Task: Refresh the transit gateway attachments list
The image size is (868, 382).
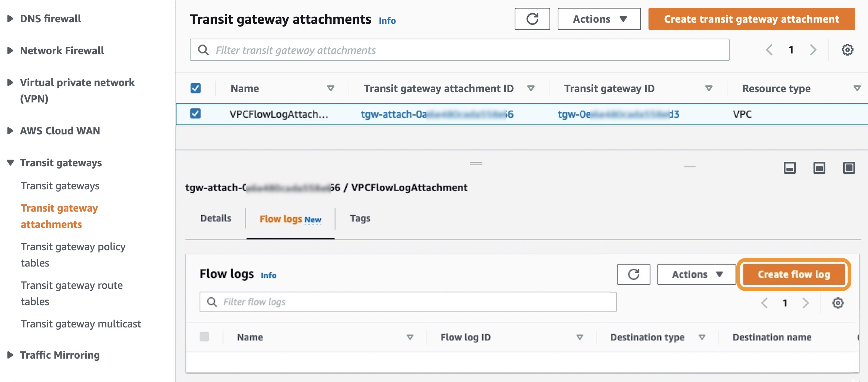Action: click(x=532, y=19)
